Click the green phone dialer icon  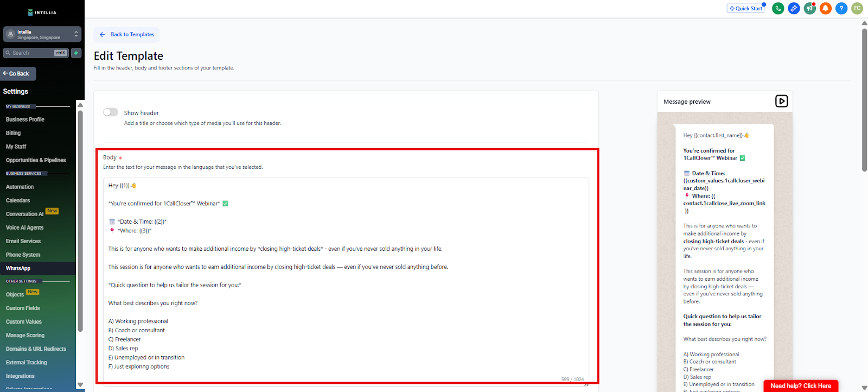(x=778, y=8)
